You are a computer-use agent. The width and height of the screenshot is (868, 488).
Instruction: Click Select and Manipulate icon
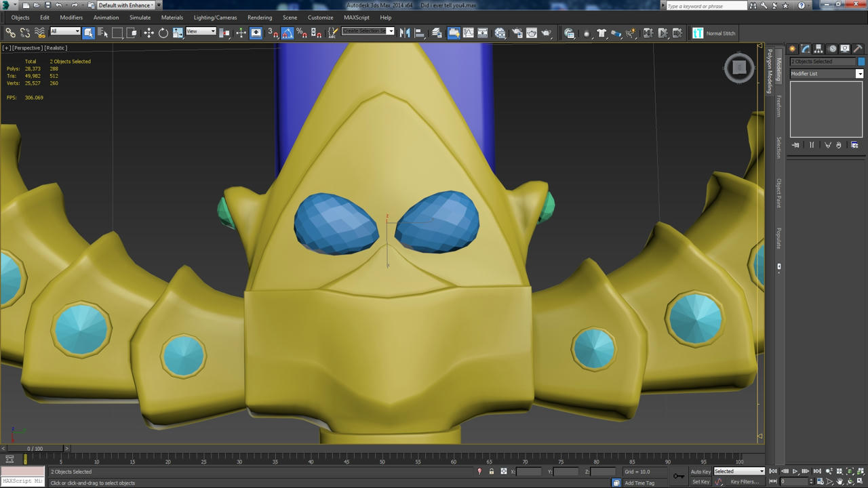[241, 33]
